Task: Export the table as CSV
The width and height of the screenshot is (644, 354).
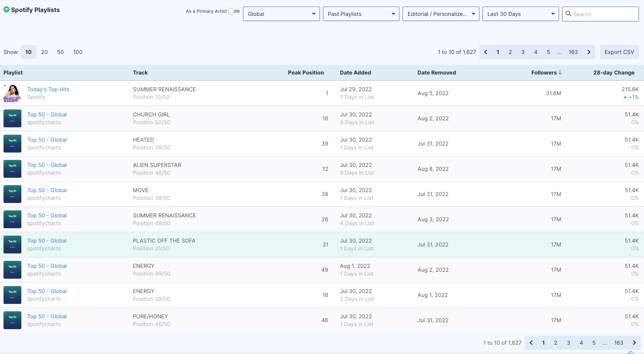Action: tap(619, 52)
